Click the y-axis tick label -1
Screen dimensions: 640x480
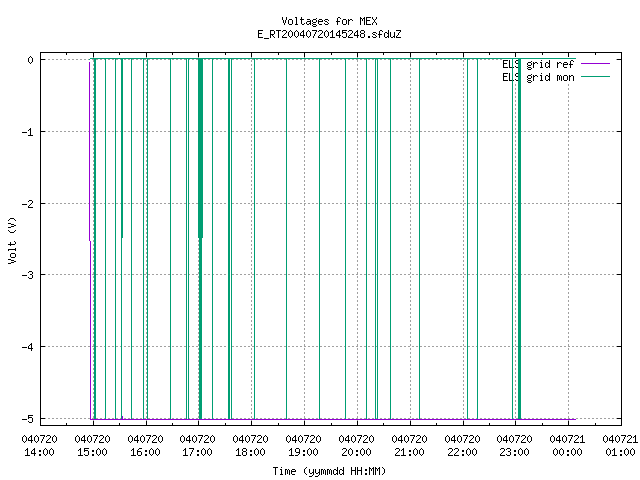(x=28, y=132)
